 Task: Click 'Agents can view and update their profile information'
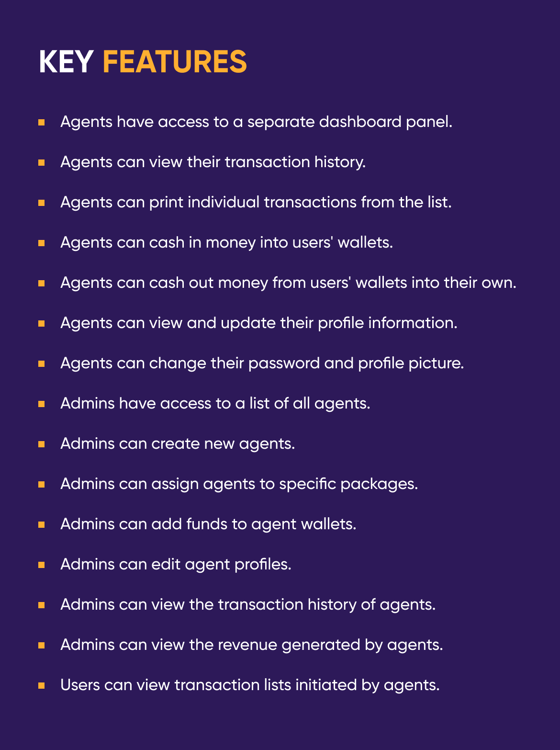click(259, 323)
